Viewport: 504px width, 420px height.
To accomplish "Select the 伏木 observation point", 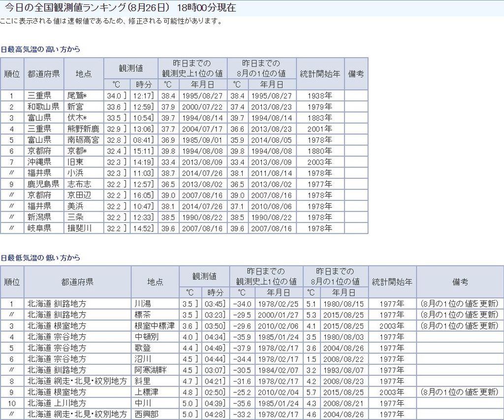I will pos(77,118).
